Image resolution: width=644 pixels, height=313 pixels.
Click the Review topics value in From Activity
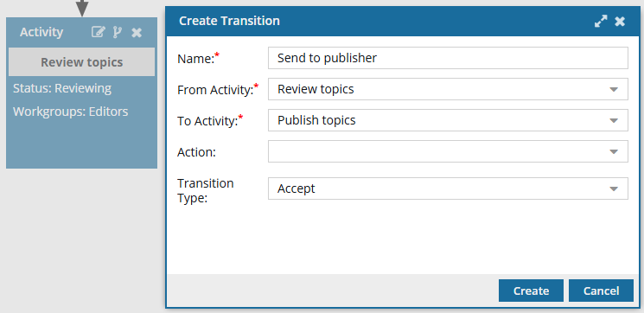[316, 89]
